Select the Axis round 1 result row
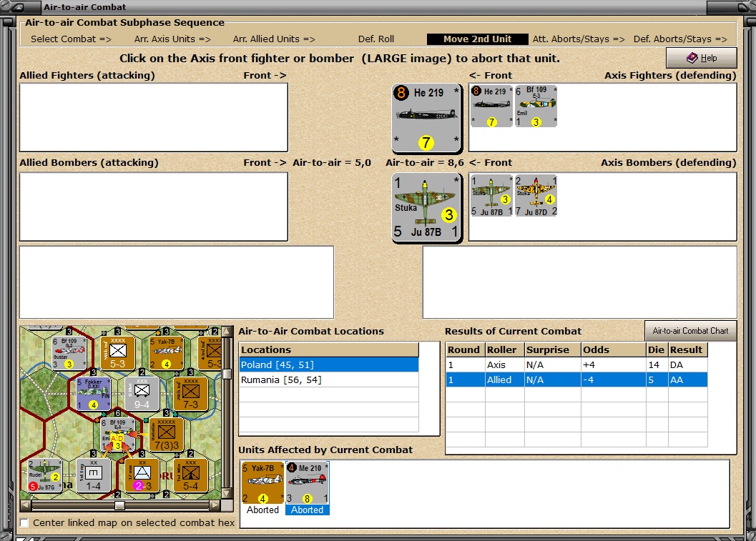 coord(576,364)
